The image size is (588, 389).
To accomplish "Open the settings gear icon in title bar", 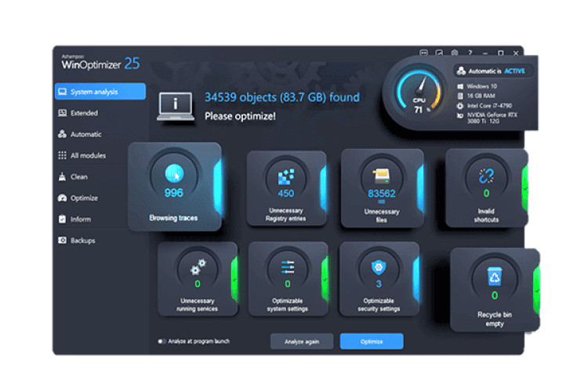I will (455, 53).
